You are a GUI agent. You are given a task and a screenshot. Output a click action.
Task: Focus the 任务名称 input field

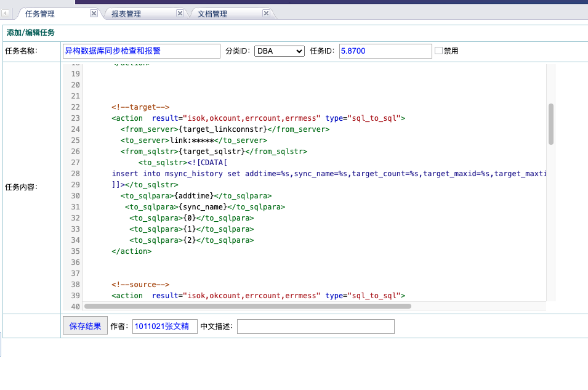[x=141, y=51]
